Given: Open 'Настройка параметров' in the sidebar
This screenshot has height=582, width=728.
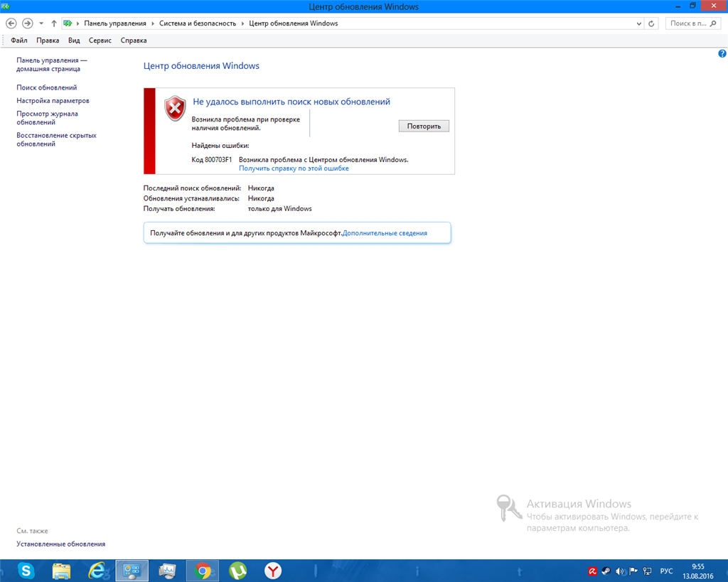Looking at the screenshot, I should tap(53, 101).
